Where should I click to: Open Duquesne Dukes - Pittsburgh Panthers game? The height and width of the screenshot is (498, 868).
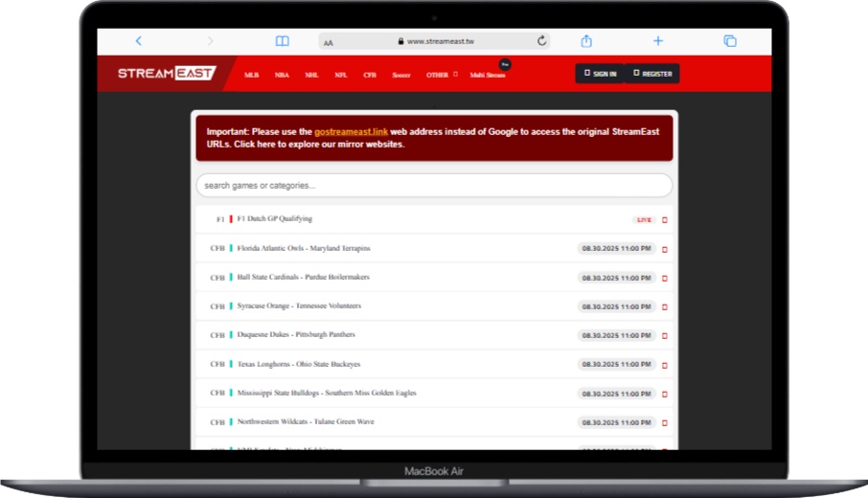(x=296, y=334)
